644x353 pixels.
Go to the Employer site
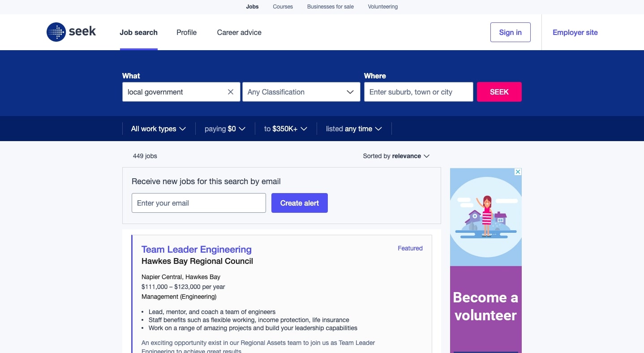point(575,32)
